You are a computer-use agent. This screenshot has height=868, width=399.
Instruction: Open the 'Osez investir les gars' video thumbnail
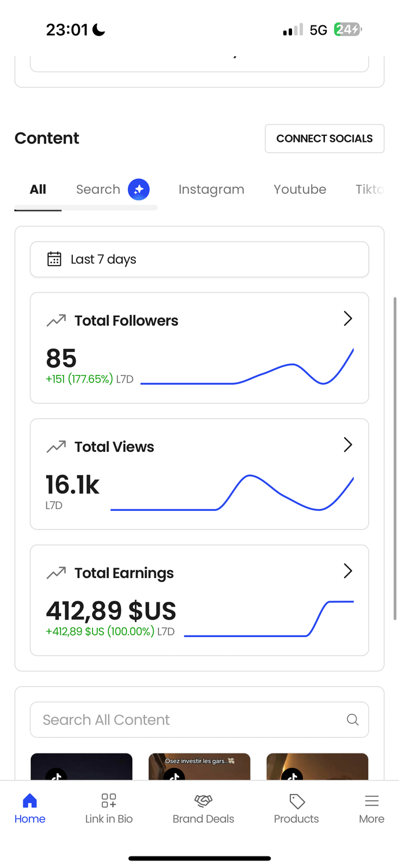tap(199, 767)
